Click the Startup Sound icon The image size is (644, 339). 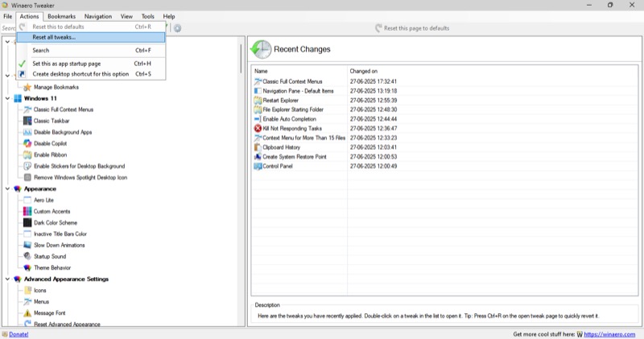[27, 256]
